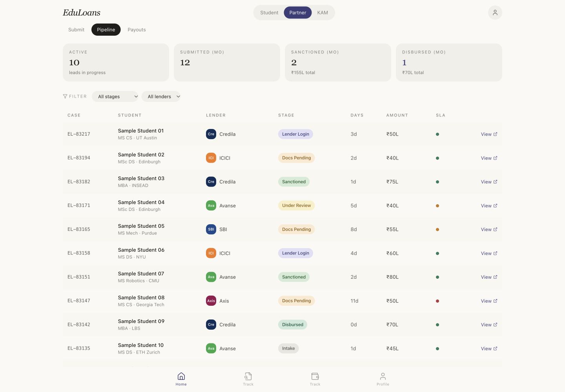Select the Pipeline tab
The width and height of the screenshot is (565, 392).
106,30
